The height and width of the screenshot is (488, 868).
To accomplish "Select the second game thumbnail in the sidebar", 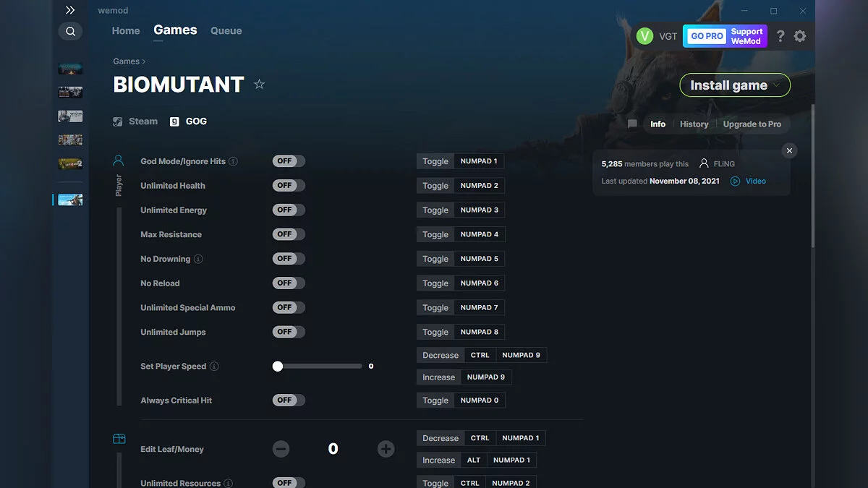I will (70, 93).
